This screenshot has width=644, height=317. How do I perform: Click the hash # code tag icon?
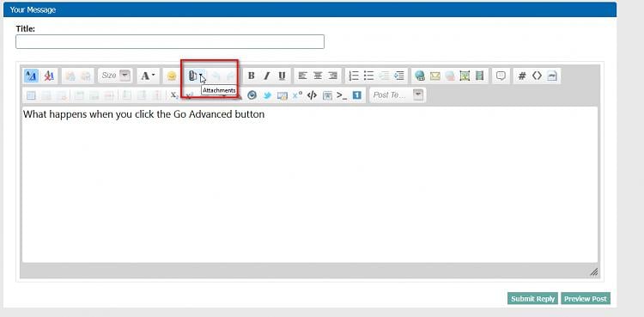click(522, 76)
